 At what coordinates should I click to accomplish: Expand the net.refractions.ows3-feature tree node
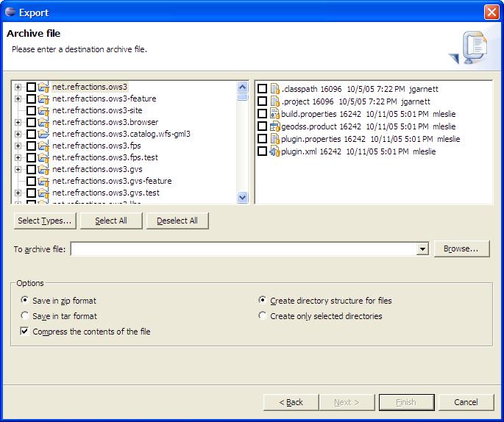(x=18, y=99)
